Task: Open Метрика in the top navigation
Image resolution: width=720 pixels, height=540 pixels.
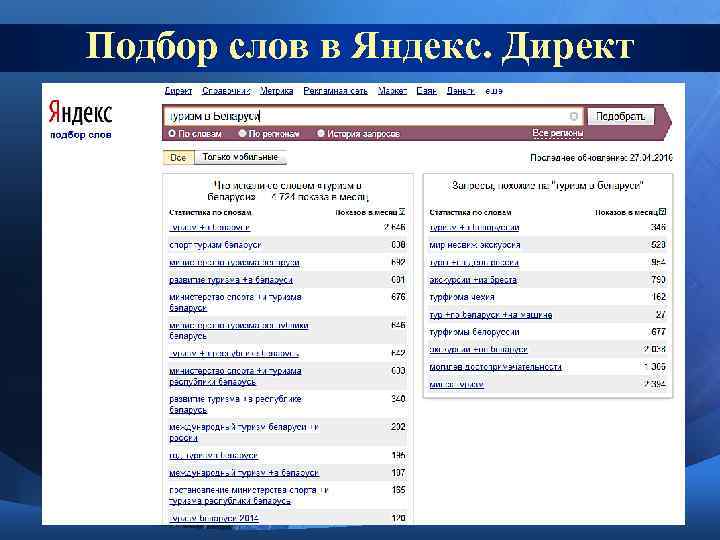Action: pos(276,91)
